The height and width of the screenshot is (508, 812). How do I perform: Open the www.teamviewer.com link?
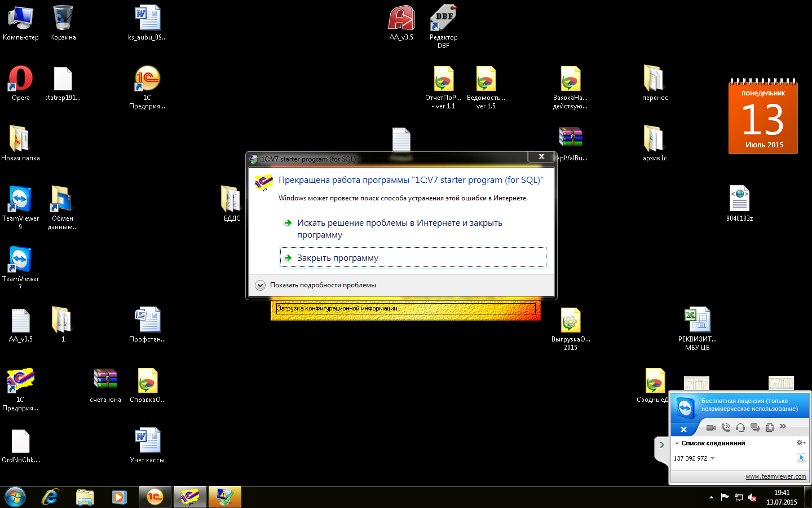775,476
